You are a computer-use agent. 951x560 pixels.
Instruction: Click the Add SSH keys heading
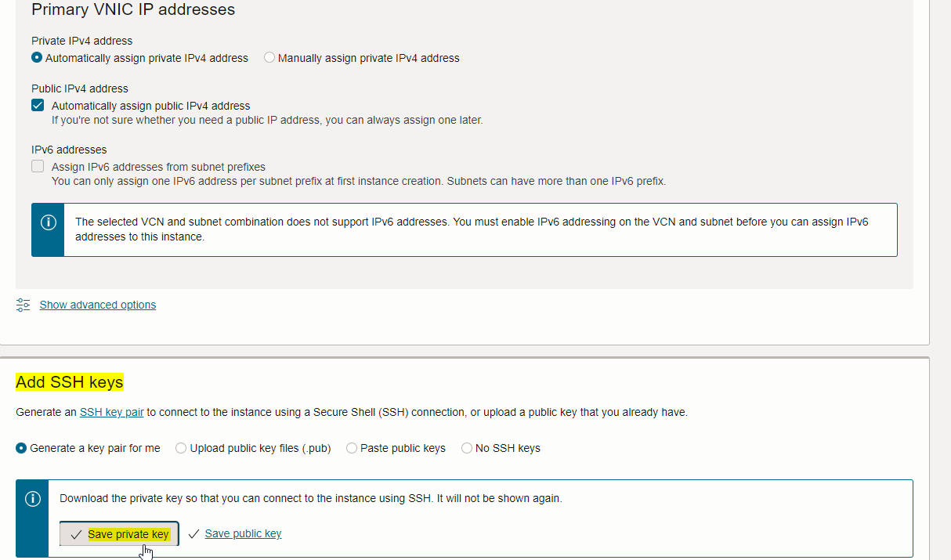click(70, 382)
